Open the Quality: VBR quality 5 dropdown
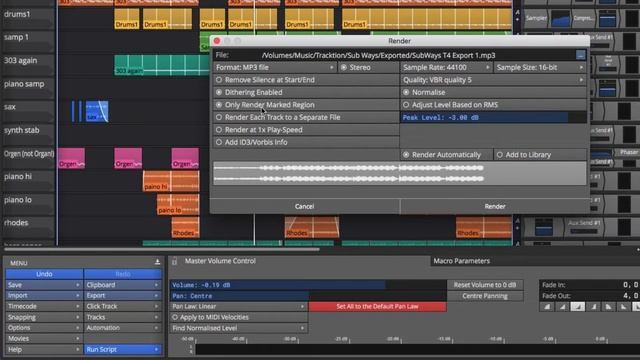The image size is (640, 360). (x=493, y=80)
